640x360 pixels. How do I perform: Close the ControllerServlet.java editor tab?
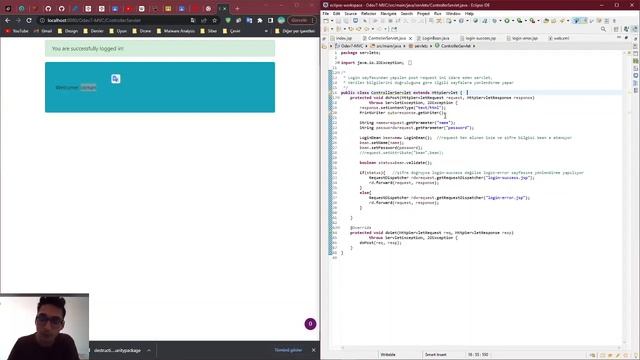tap(411, 38)
